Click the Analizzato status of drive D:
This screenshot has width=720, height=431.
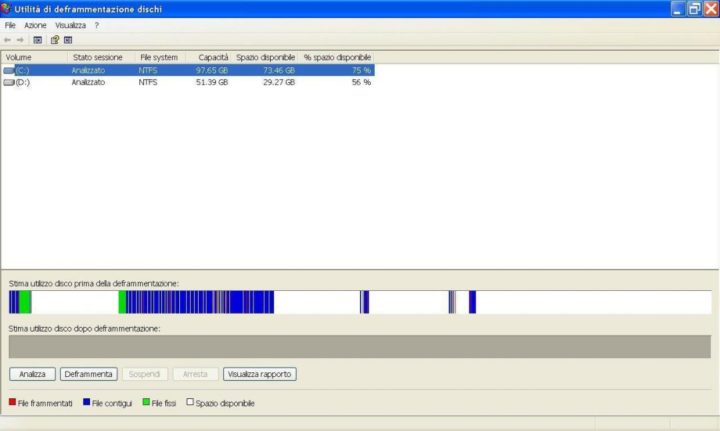tap(88, 82)
